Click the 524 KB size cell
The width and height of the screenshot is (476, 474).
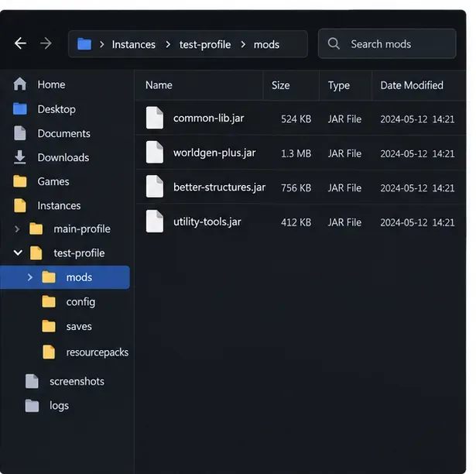pos(296,119)
